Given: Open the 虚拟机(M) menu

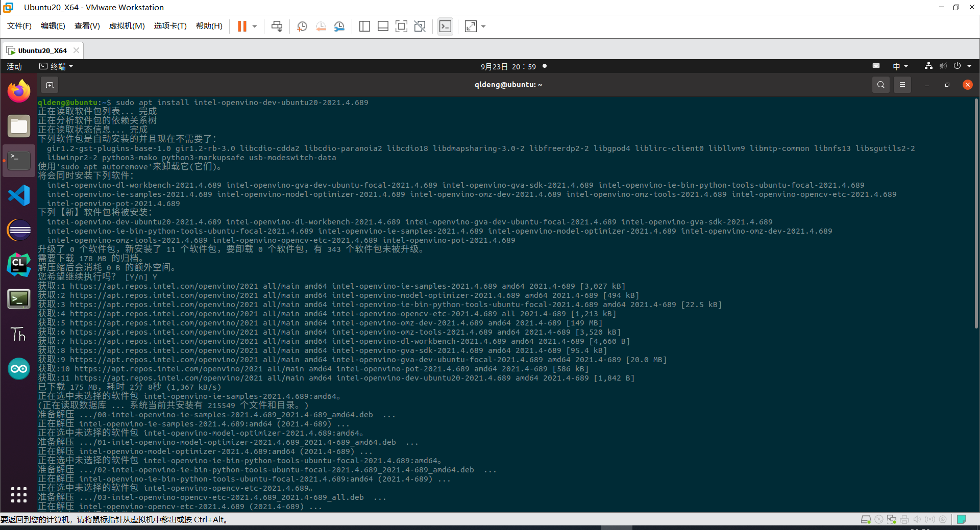Looking at the screenshot, I should pyautogui.click(x=127, y=26).
